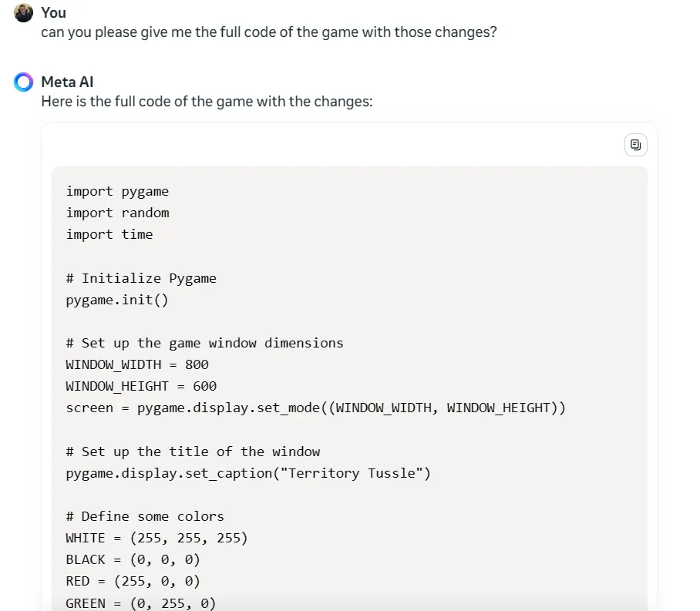Click the "import pygame" code line
The height and width of the screenshot is (611, 700).
[x=117, y=191]
